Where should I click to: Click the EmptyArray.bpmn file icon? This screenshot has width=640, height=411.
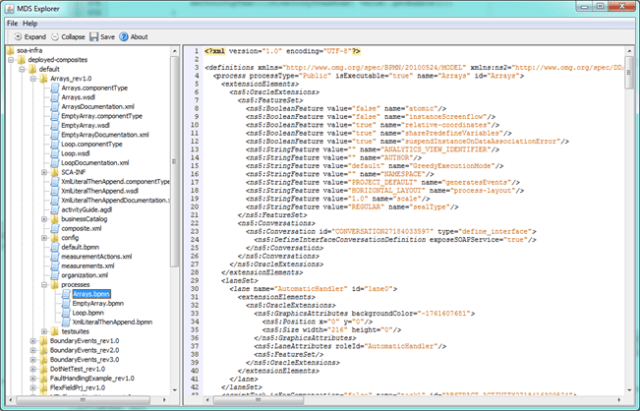point(66,304)
